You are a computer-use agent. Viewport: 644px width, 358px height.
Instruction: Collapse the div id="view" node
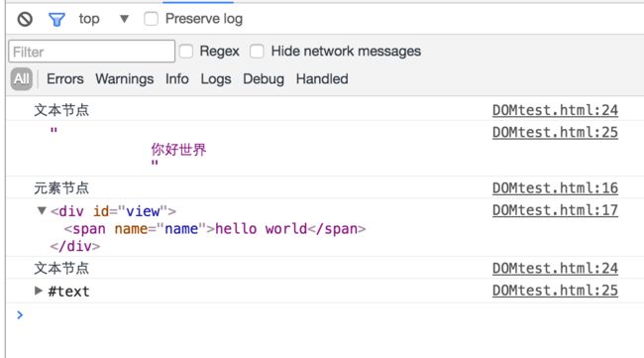(42, 211)
